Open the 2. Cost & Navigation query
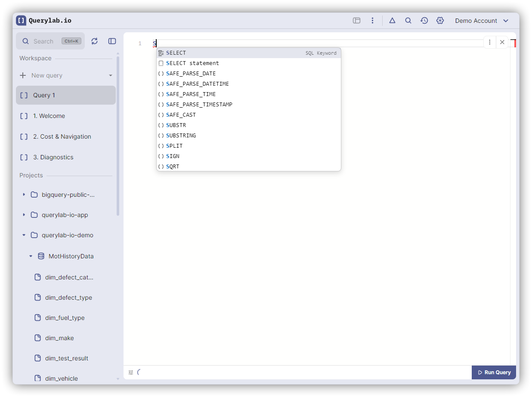 pos(62,136)
